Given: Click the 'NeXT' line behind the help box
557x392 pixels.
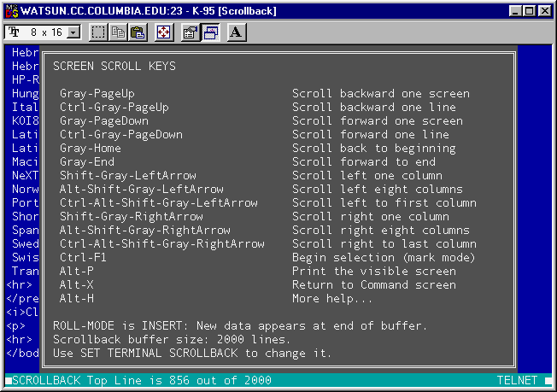Looking at the screenshot, I should click(x=26, y=176).
